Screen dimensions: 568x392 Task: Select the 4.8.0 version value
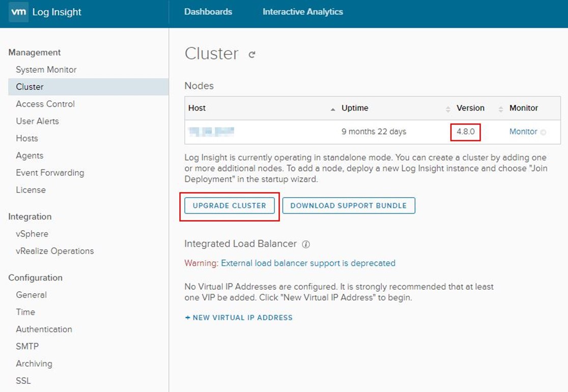pos(466,131)
